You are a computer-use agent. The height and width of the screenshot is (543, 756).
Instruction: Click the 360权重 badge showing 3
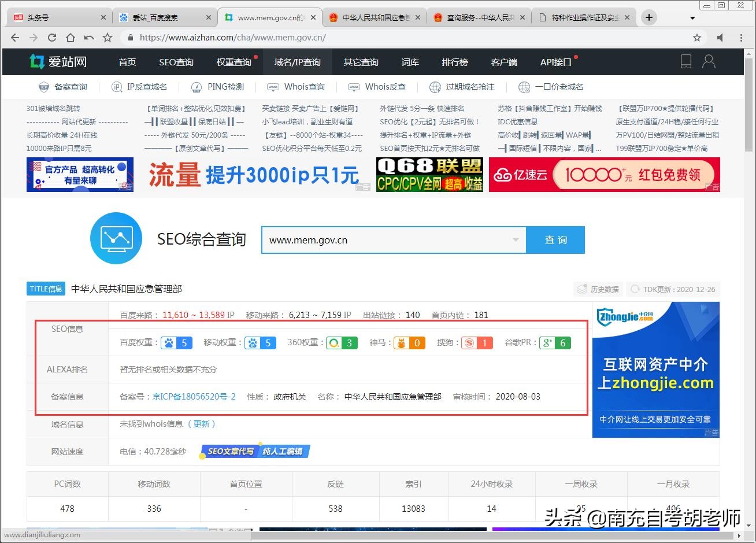click(342, 343)
